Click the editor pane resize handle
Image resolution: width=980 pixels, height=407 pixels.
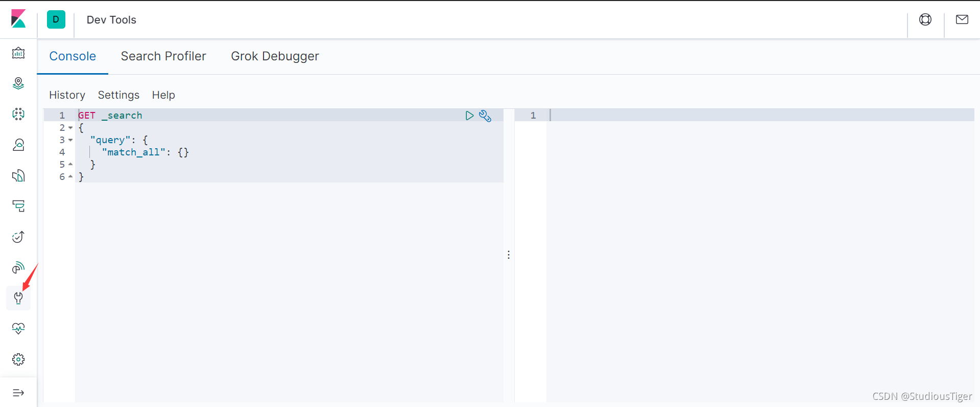coord(509,255)
